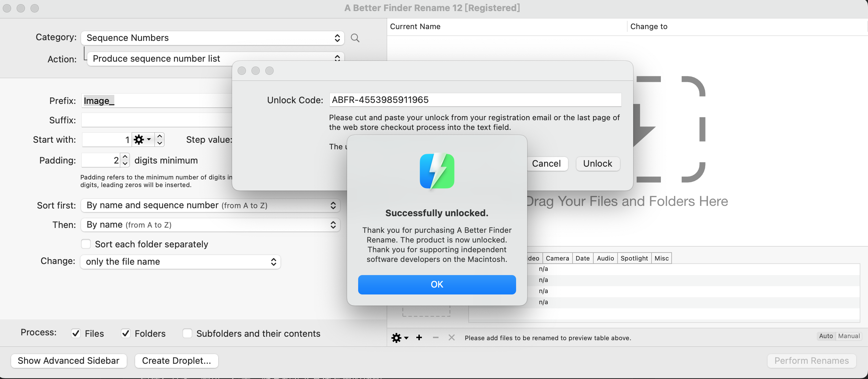Check Sort each folder separately
The width and height of the screenshot is (868, 379).
(x=86, y=244)
